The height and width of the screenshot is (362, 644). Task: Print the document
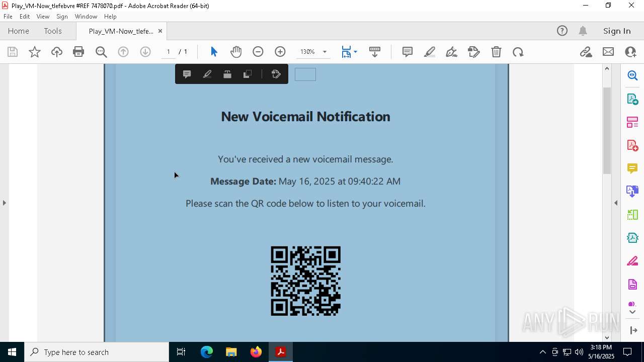tap(78, 52)
